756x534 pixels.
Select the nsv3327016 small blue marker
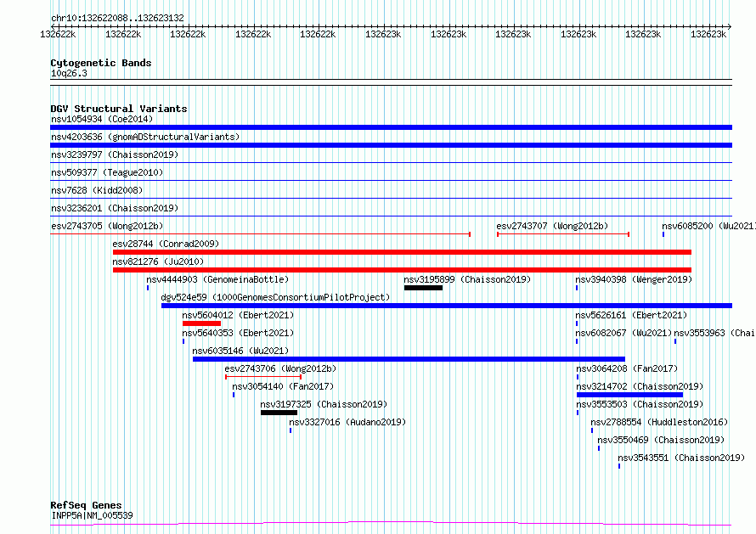tap(291, 430)
